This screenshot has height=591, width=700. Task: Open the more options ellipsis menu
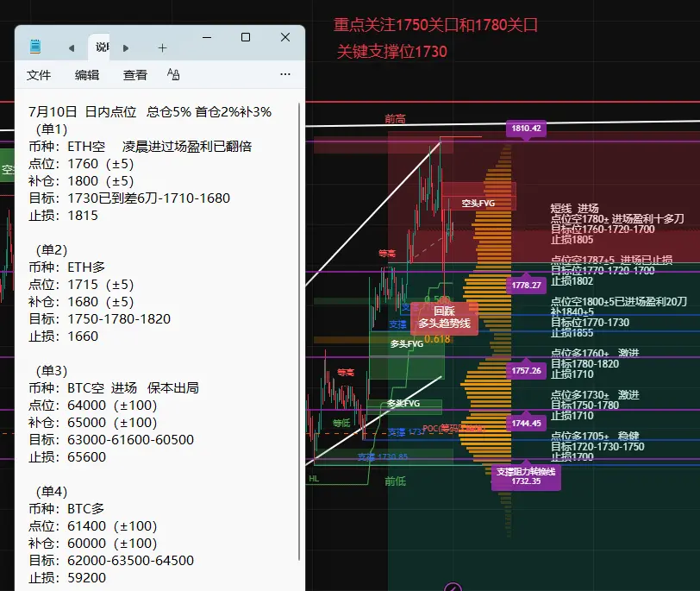point(285,74)
